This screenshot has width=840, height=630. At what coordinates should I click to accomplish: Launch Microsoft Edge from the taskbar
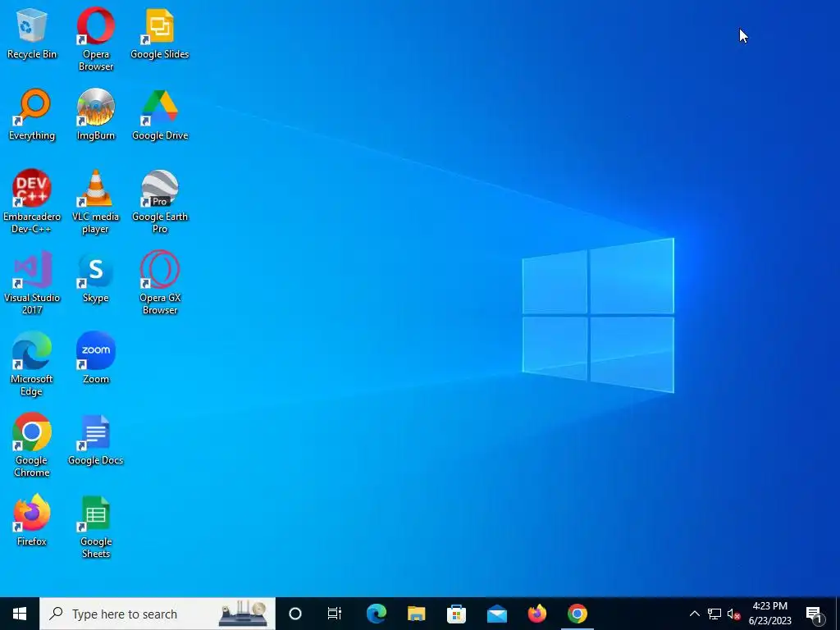(376, 614)
